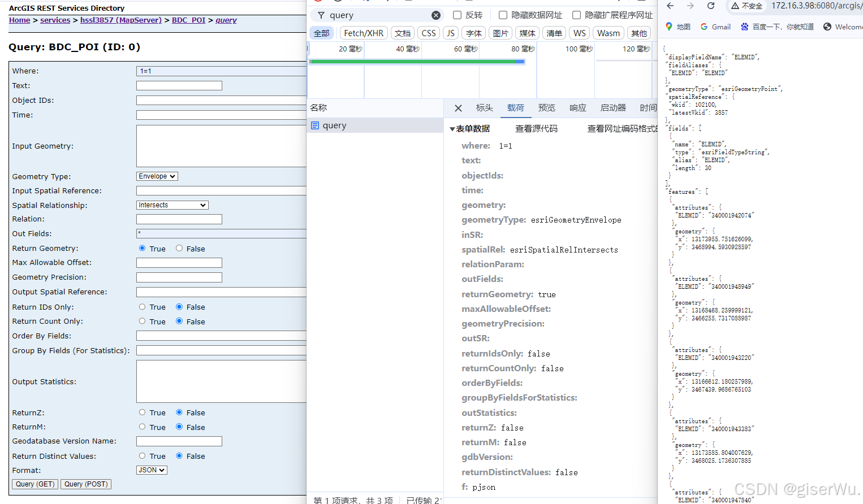Open the Gmail bookmark
Viewport: 863px width, 504px height.
click(715, 27)
